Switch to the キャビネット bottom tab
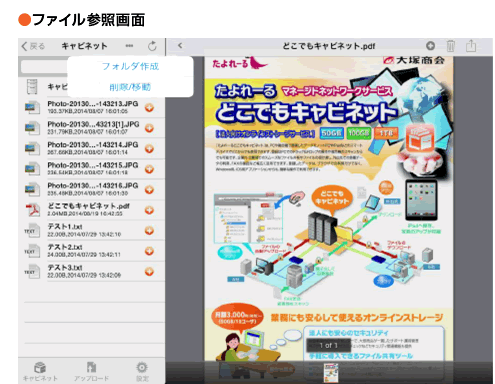 [40, 372]
